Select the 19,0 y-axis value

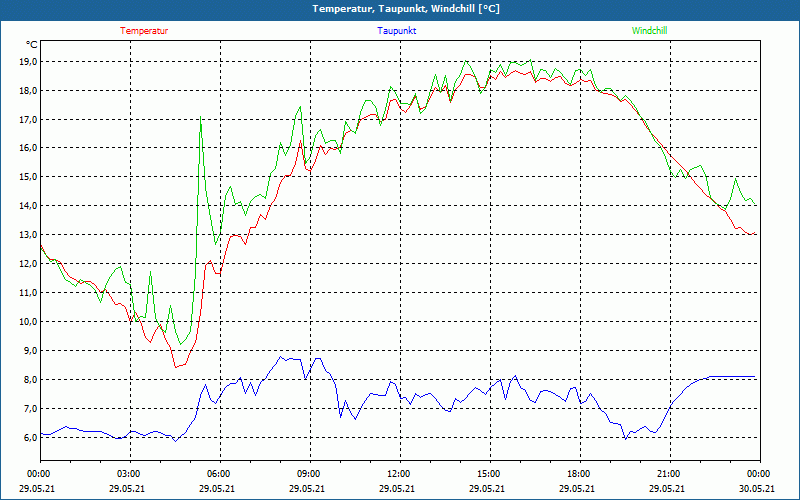28,62
